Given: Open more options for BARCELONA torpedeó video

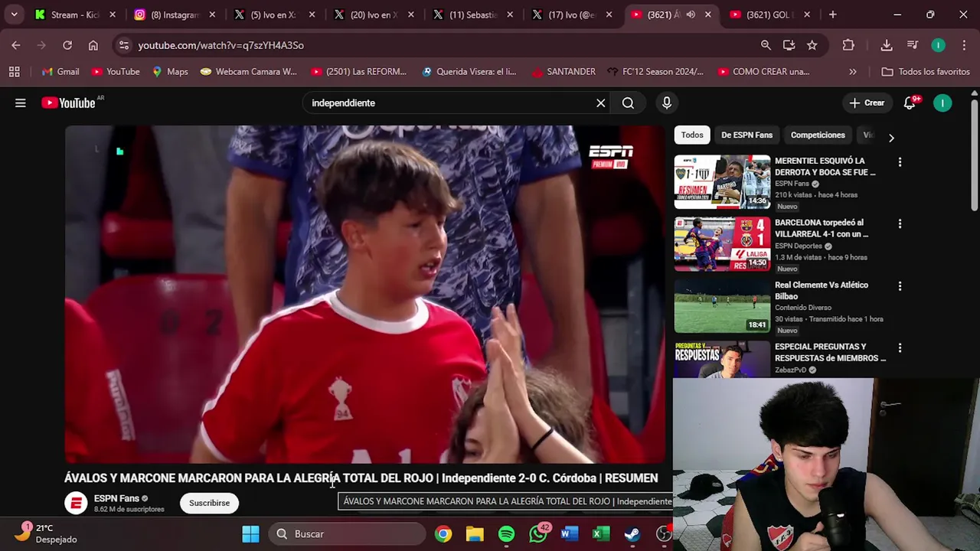Looking at the screenshot, I should coord(900,224).
